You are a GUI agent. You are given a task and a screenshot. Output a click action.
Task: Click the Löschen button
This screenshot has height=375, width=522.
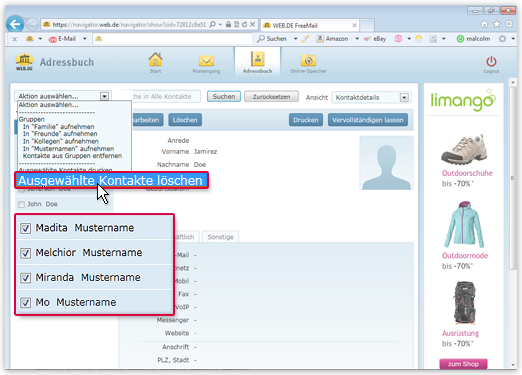click(x=185, y=120)
